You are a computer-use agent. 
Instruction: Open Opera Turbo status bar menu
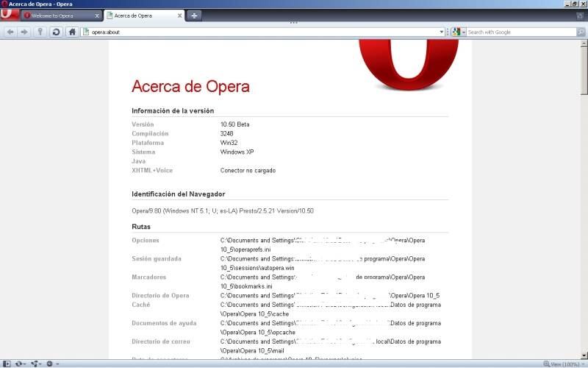51,364
